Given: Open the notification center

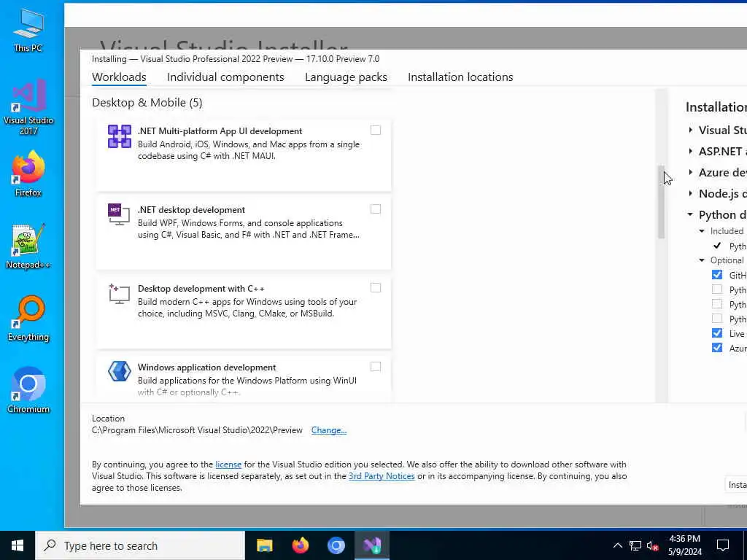Looking at the screenshot, I should click(x=723, y=545).
